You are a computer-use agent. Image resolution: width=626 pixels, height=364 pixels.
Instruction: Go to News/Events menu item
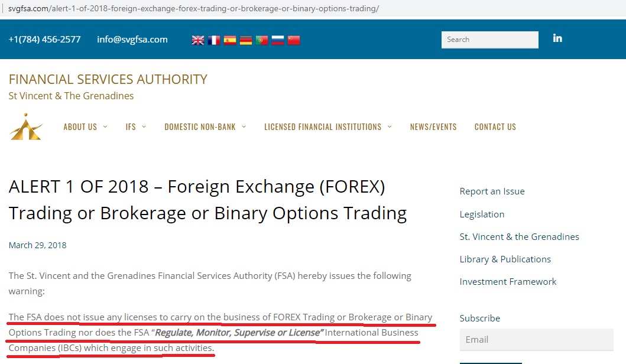(433, 127)
